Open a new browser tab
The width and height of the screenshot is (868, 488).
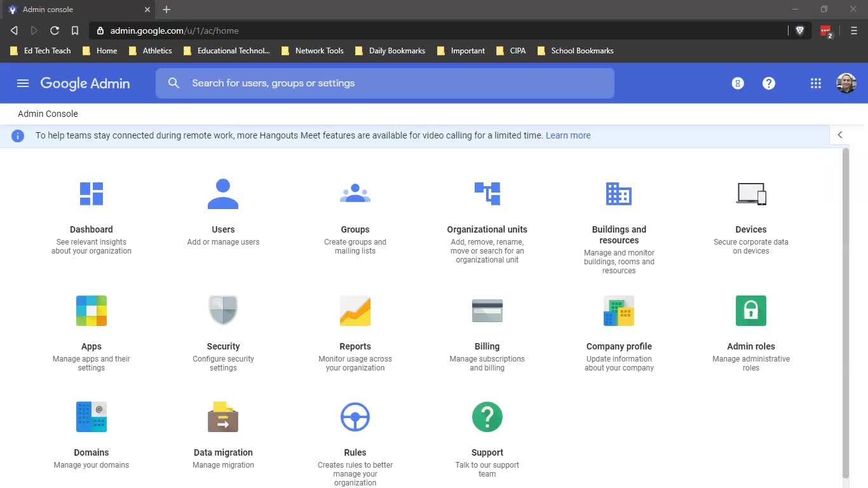[x=166, y=10]
